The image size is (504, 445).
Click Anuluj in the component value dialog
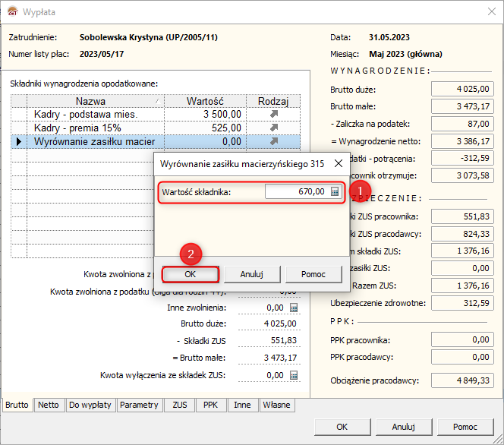tap(252, 274)
